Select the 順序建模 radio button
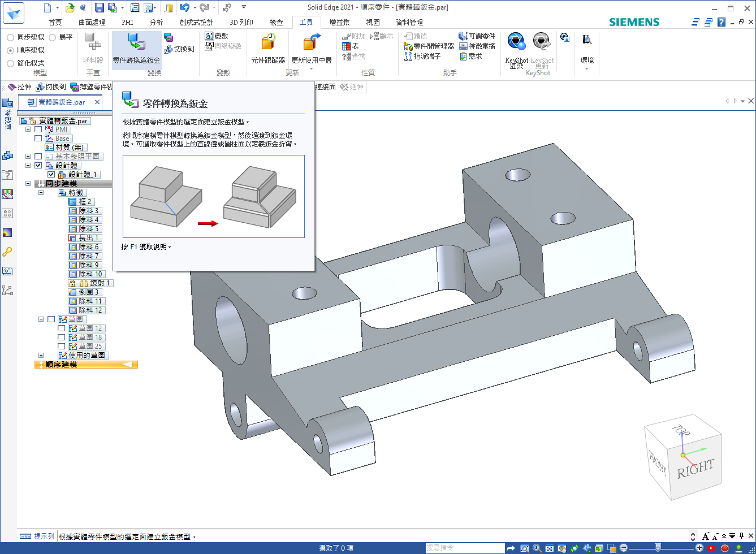Image resolution: width=756 pixels, height=554 pixels. click(11, 50)
